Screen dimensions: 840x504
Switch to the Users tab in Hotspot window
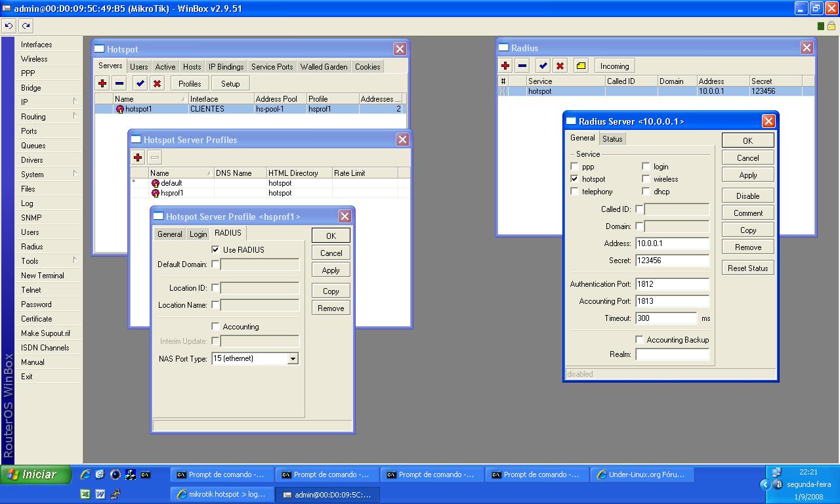[138, 67]
